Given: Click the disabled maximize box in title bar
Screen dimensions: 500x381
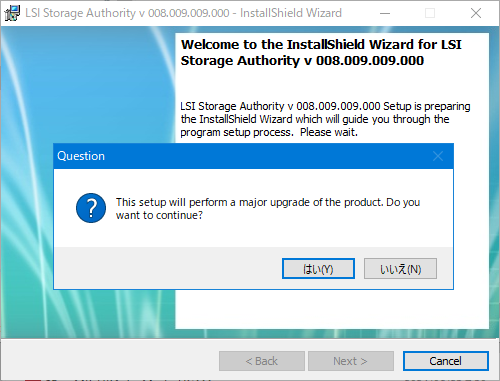Looking at the screenshot, I should point(430,13).
